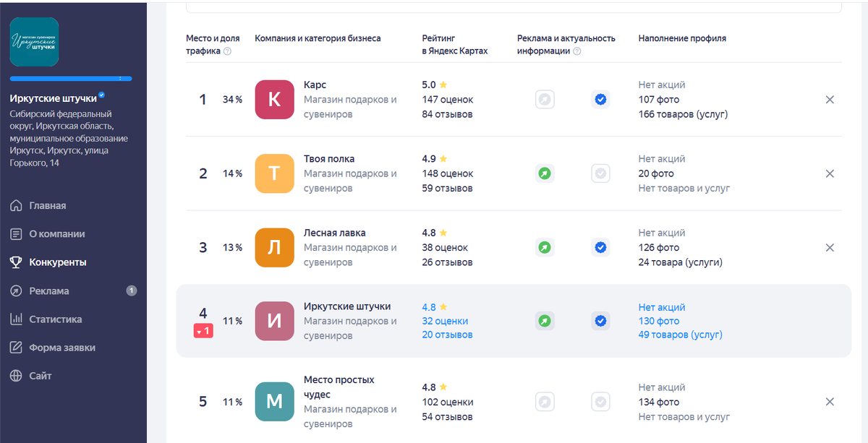Viewport: 868px width, 443px height.
Task: Click the Твоя полка logo thumbnail
Action: pos(274,173)
